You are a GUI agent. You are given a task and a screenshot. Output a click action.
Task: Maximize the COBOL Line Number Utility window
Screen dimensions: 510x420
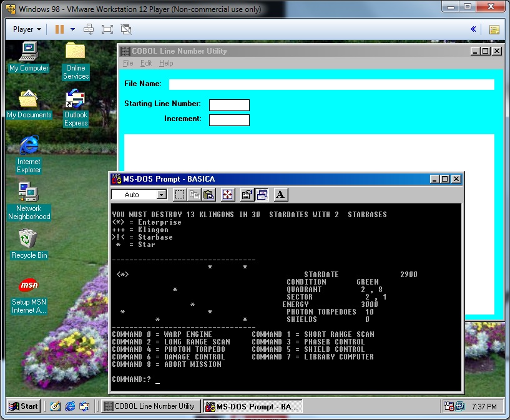[485, 51]
